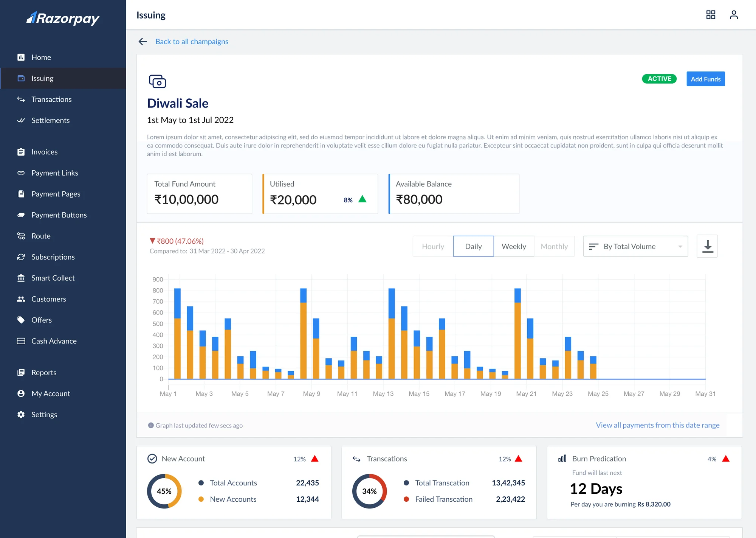This screenshot has width=756, height=538.
Task: Open Issuing in the sidebar
Action: point(63,78)
